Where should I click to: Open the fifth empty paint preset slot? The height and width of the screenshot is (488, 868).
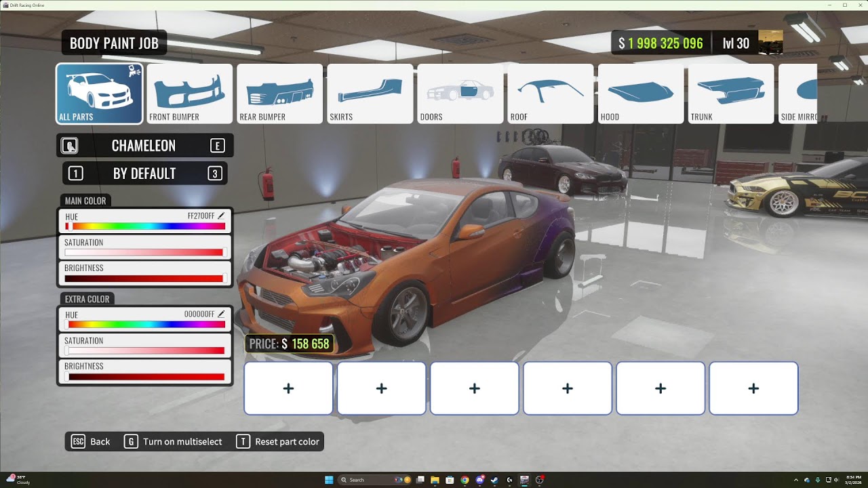[x=660, y=388]
